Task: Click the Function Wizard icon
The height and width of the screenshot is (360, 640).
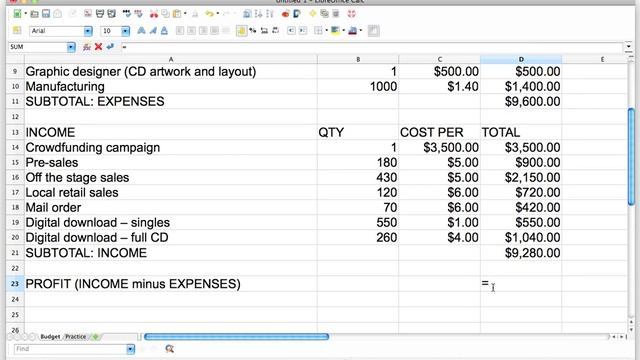Action: coord(87,47)
